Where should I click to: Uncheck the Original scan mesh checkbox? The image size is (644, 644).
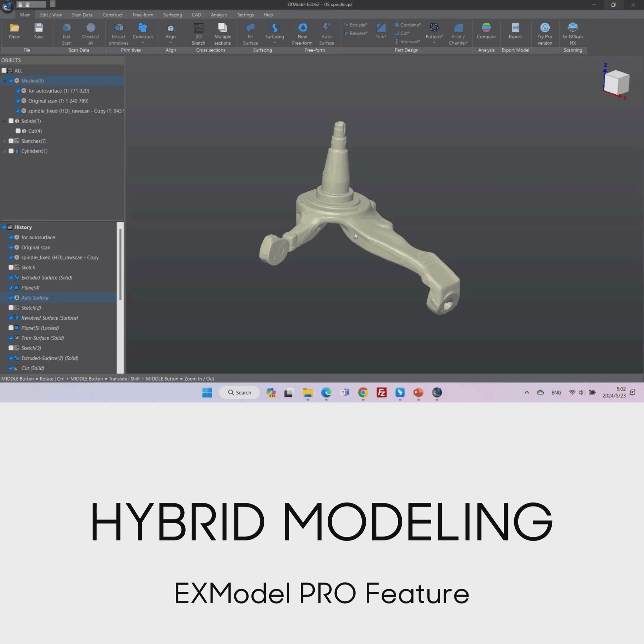click(18, 101)
